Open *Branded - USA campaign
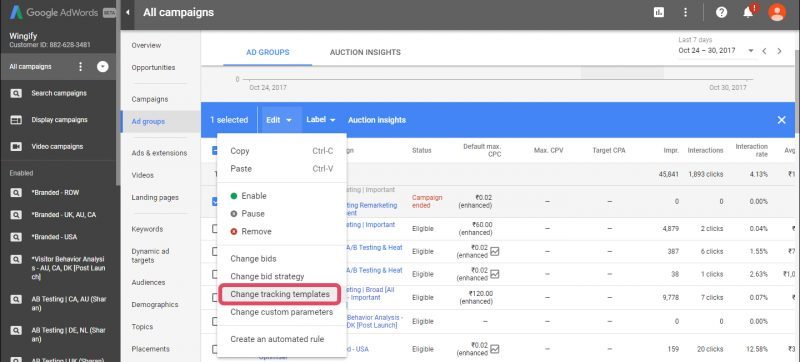The image size is (800, 362). tap(54, 237)
